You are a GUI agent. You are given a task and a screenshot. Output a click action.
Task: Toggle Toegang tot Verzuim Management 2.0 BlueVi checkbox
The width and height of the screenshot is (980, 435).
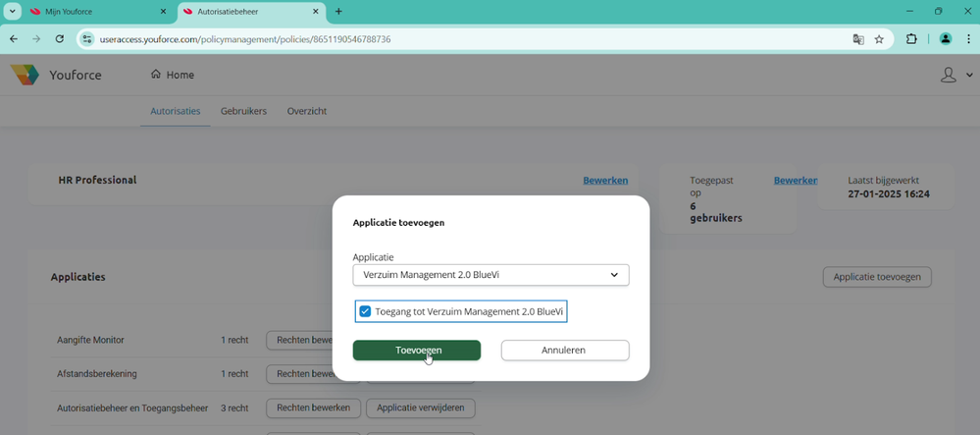point(365,311)
